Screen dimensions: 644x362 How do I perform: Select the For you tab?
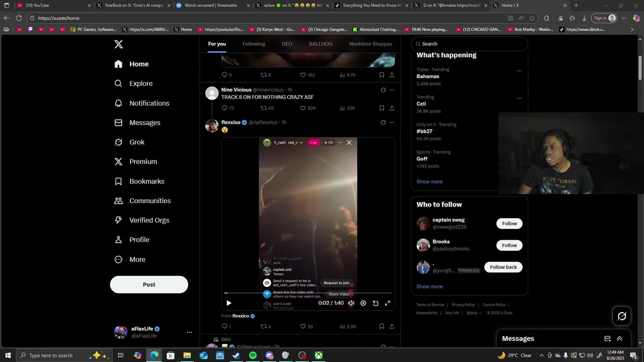click(x=217, y=44)
